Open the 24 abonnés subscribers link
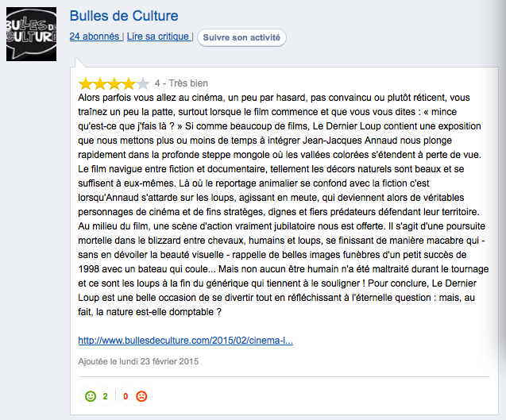 pyautogui.click(x=95, y=37)
